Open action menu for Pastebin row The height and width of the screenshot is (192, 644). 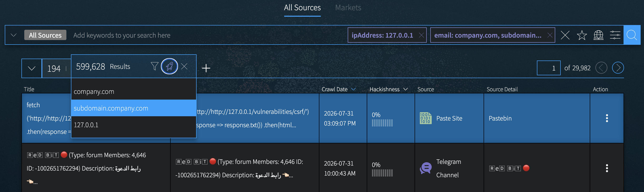point(607,118)
